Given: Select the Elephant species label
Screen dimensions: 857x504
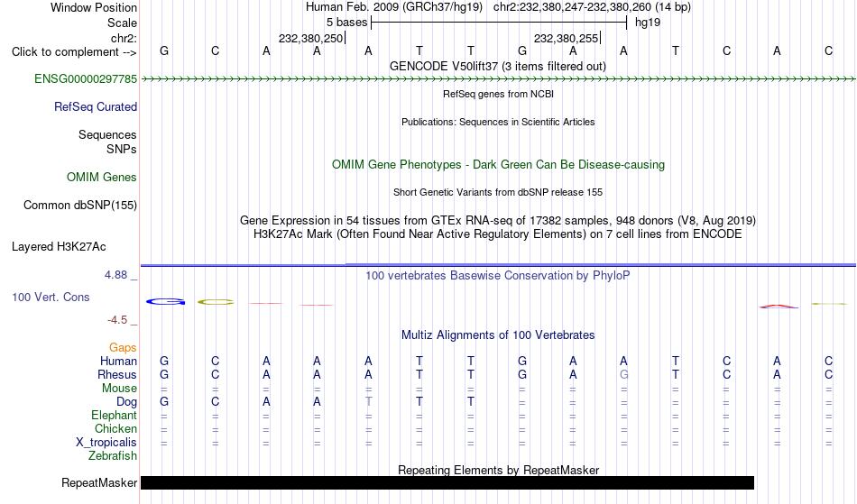Looking at the screenshot, I should (x=114, y=415).
